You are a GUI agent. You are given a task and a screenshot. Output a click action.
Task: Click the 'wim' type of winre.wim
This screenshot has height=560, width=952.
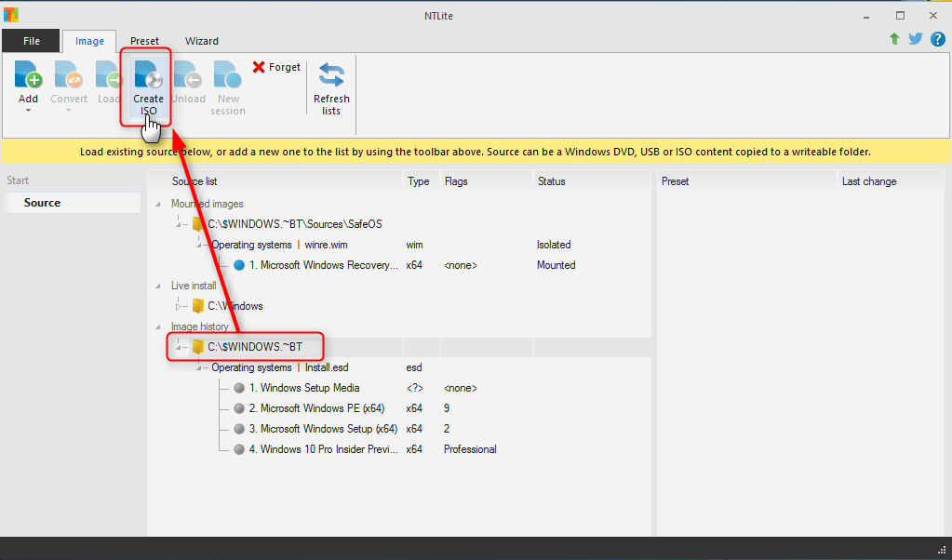[x=415, y=245]
